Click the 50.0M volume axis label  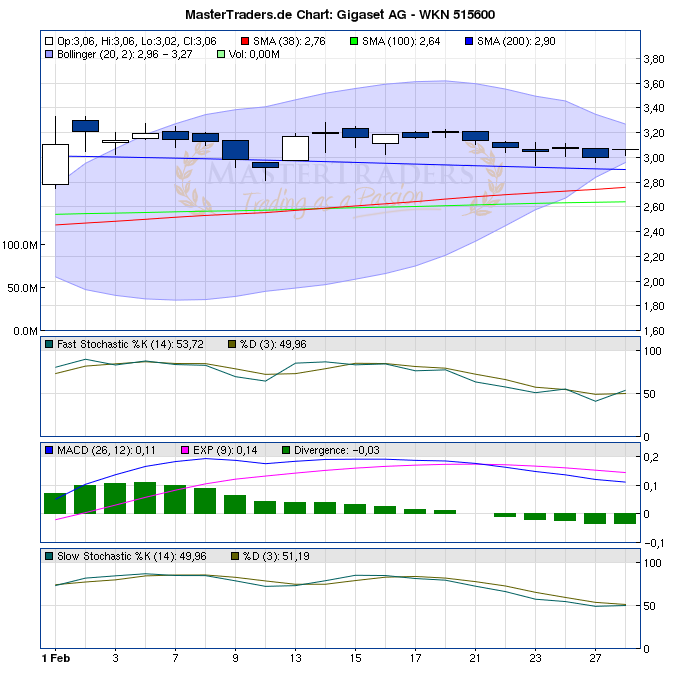[x=22, y=288]
